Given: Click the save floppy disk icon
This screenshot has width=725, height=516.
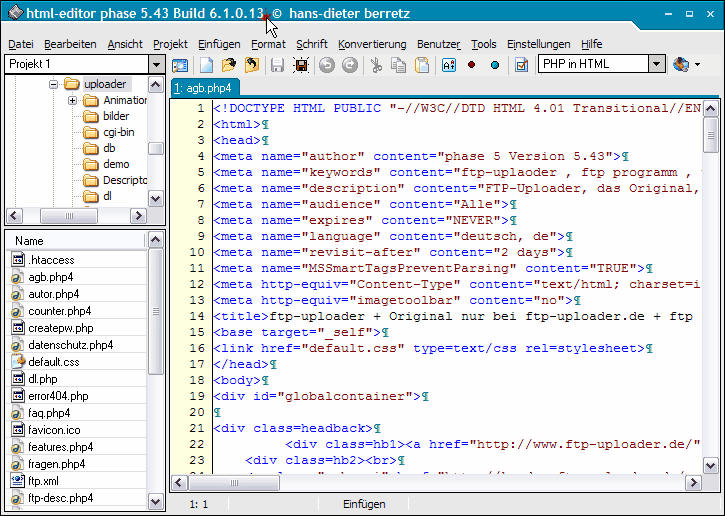Looking at the screenshot, I should pyautogui.click(x=277, y=65).
